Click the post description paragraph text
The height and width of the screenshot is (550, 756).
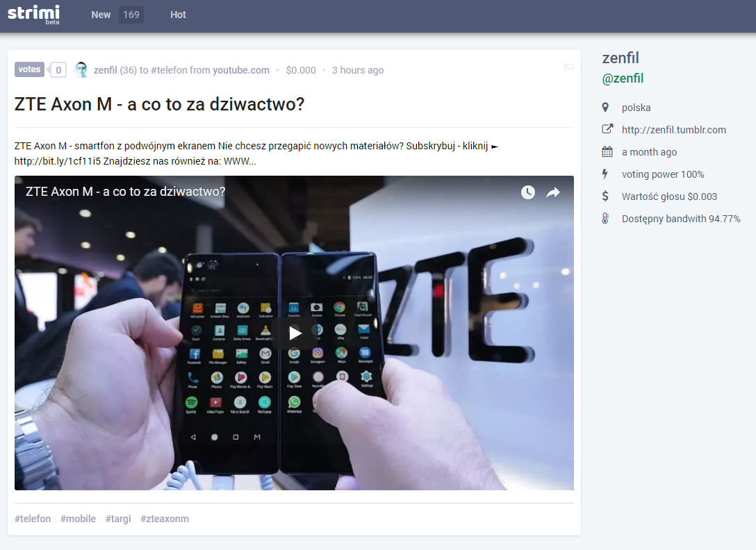[256, 153]
